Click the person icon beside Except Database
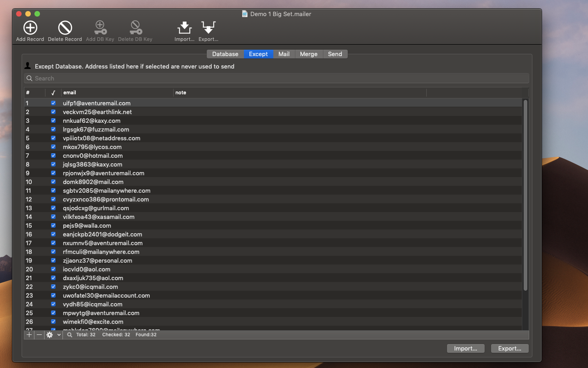The image size is (588, 368). tap(28, 66)
